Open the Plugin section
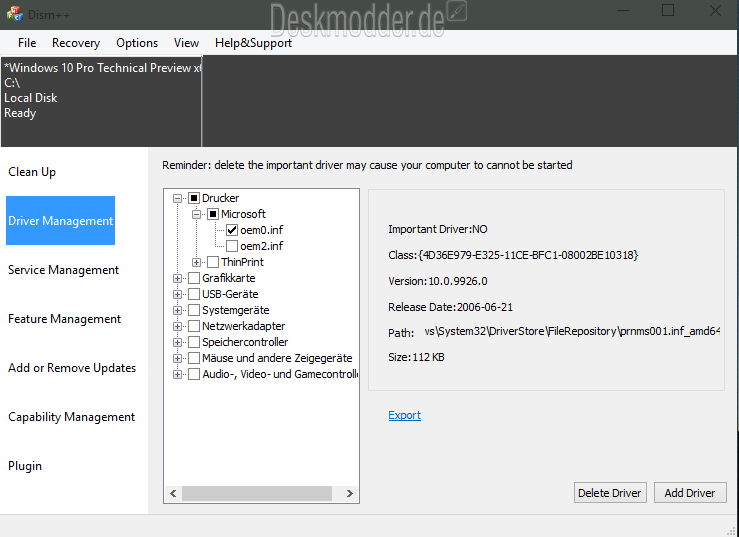Viewport: 739px width, 537px height. click(x=25, y=466)
